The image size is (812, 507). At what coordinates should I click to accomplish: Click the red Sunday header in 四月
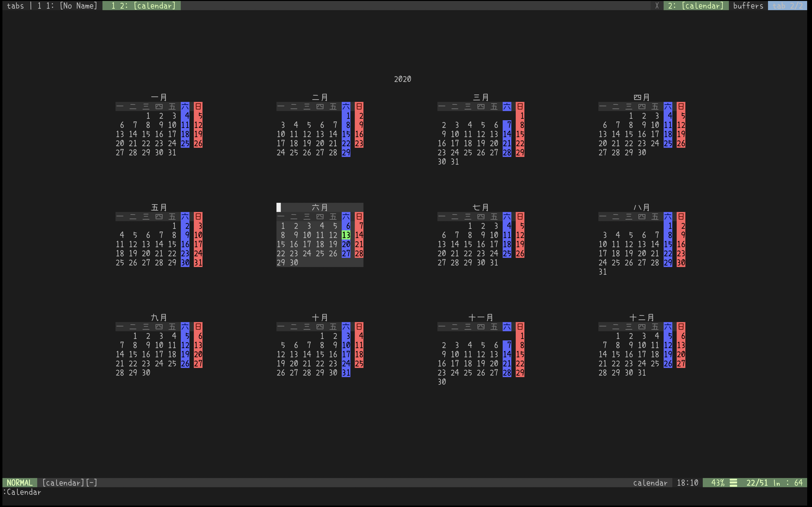point(681,107)
